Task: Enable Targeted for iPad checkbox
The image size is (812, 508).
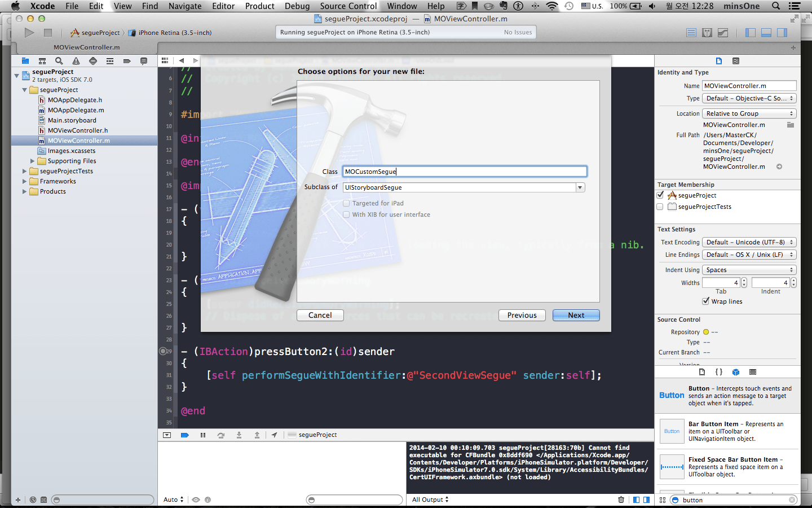Action: [346, 203]
